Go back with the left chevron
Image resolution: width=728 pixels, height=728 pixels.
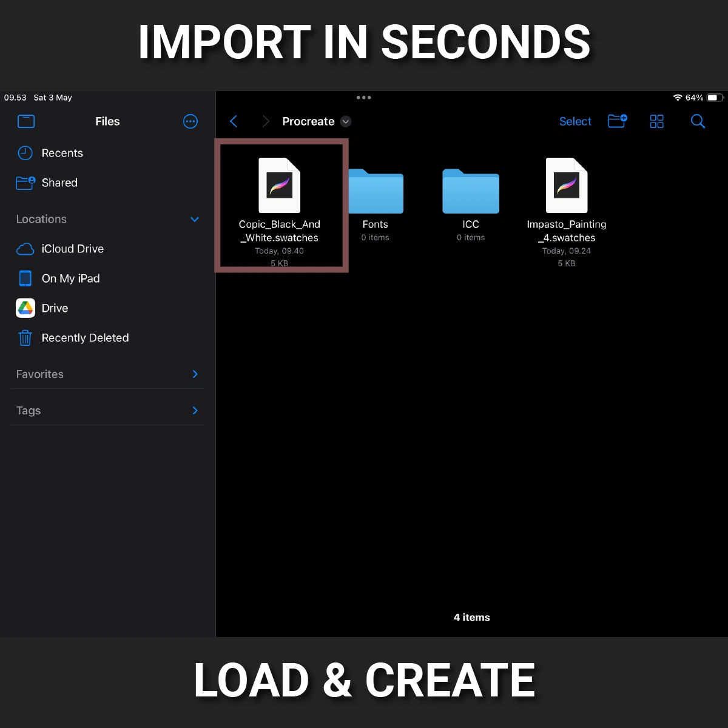pos(234,121)
